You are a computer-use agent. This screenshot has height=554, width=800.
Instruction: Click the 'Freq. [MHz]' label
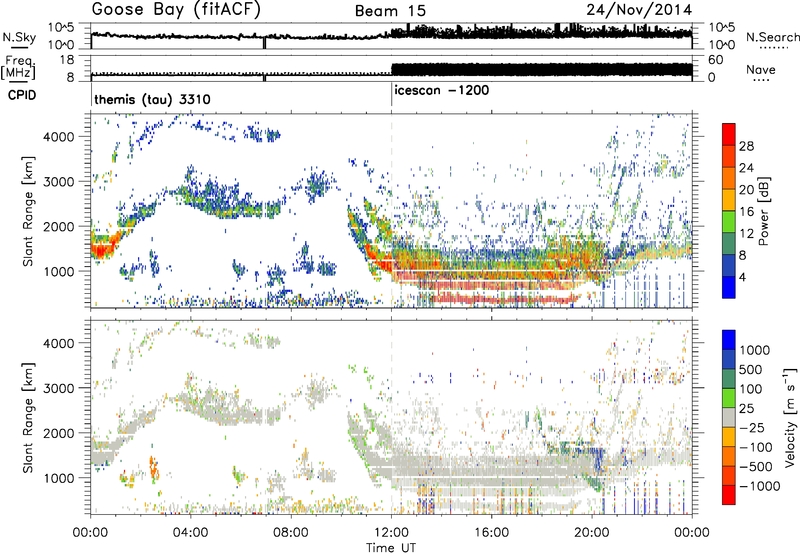19,68
